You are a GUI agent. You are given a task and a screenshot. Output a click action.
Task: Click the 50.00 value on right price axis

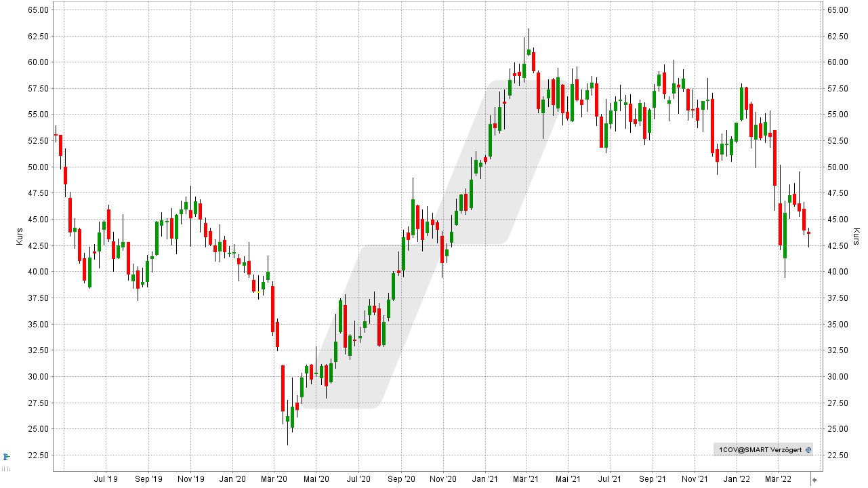pyautogui.click(x=838, y=167)
